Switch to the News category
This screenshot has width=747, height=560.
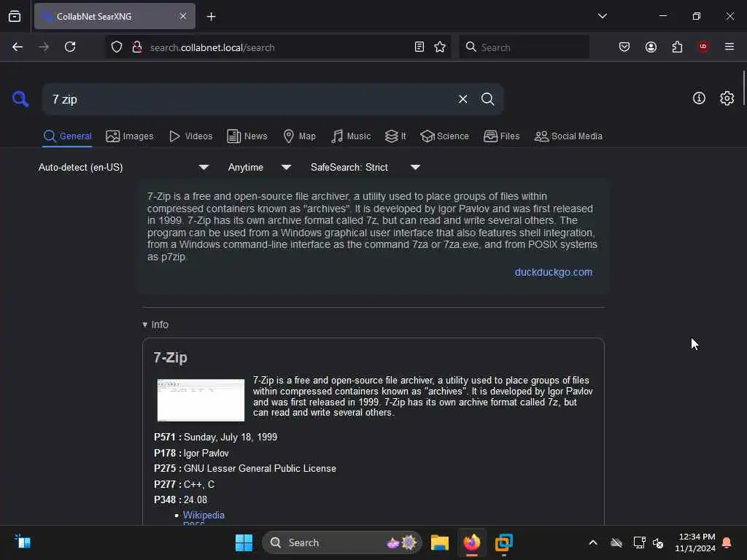[247, 136]
